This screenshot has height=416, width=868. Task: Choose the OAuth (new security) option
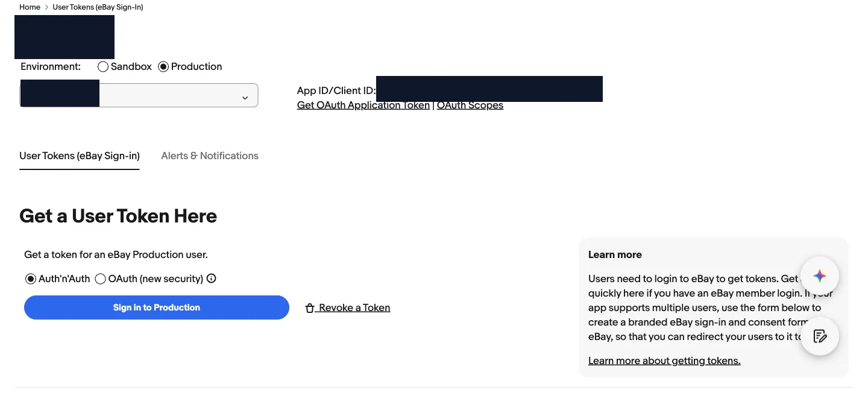(101, 279)
